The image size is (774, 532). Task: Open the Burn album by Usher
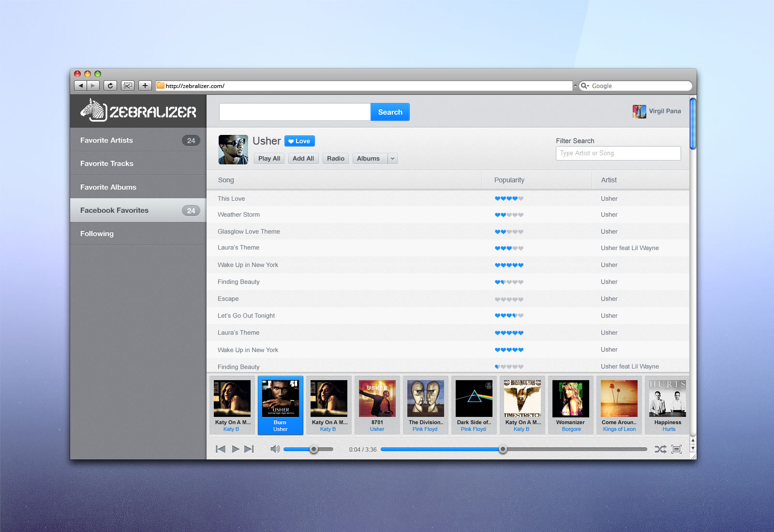[281, 405]
